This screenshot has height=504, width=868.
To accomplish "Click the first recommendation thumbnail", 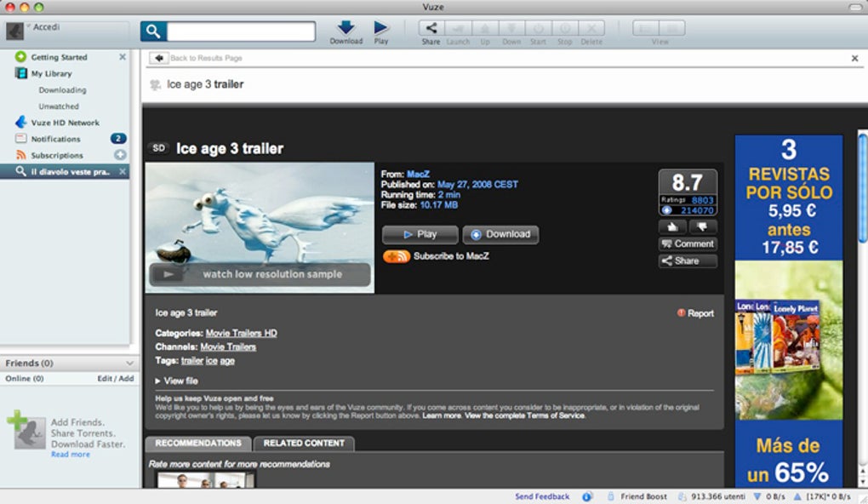I will (x=205, y=479).
